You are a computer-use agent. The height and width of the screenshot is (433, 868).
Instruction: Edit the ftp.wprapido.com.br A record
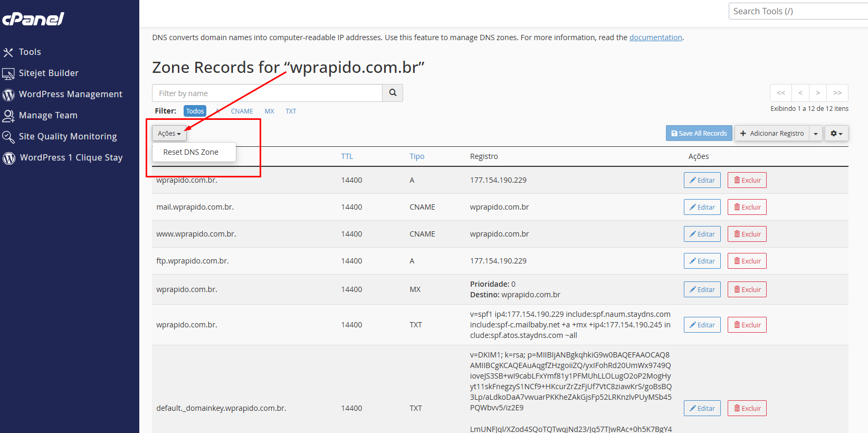point(702,261)
